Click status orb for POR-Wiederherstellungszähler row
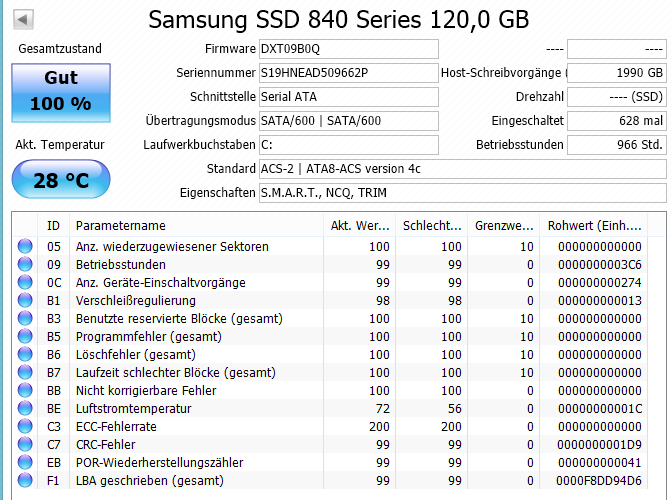Viewport: 671px width, 500px height. [x=25, y=462]
